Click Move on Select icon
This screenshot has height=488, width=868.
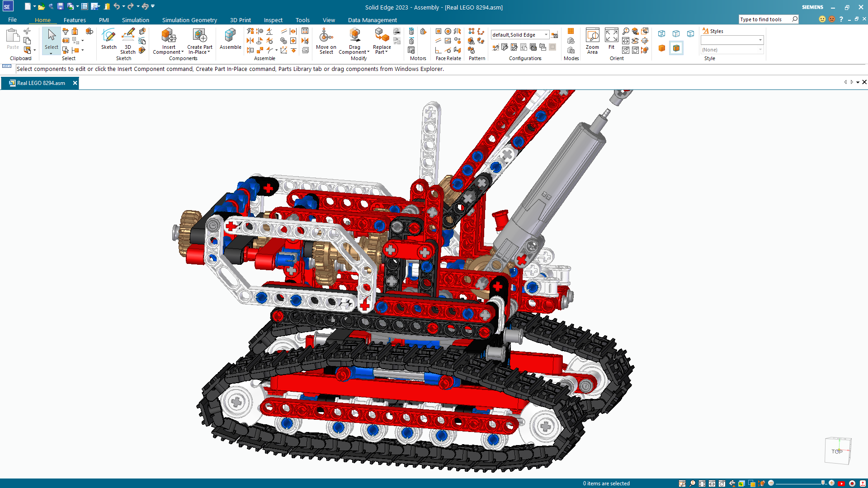pos(325,35)
